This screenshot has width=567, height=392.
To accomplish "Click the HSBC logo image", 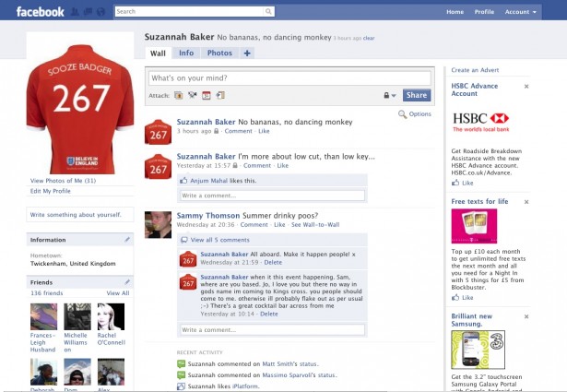I will click(x=481, y=122).
